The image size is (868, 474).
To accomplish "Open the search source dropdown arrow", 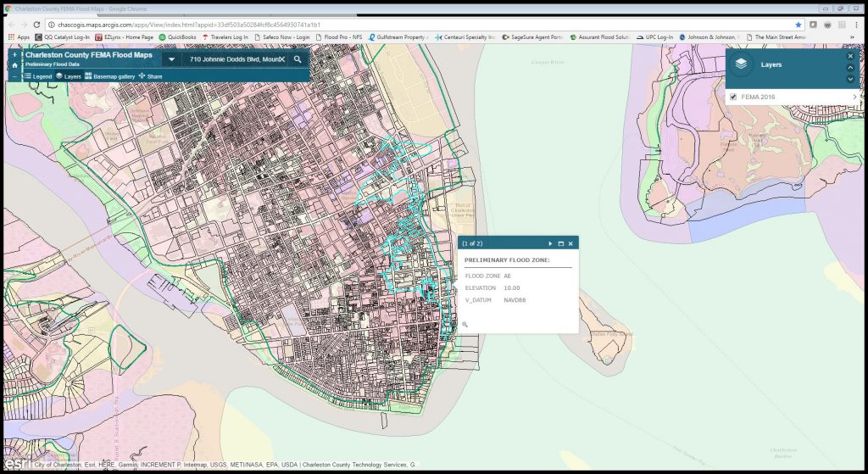I will point(171,59).
